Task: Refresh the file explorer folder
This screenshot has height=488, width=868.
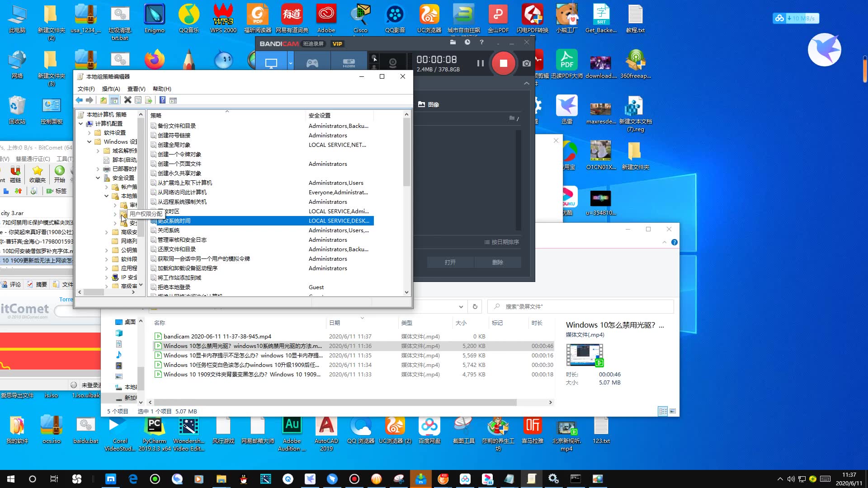Action: (475, 307)
